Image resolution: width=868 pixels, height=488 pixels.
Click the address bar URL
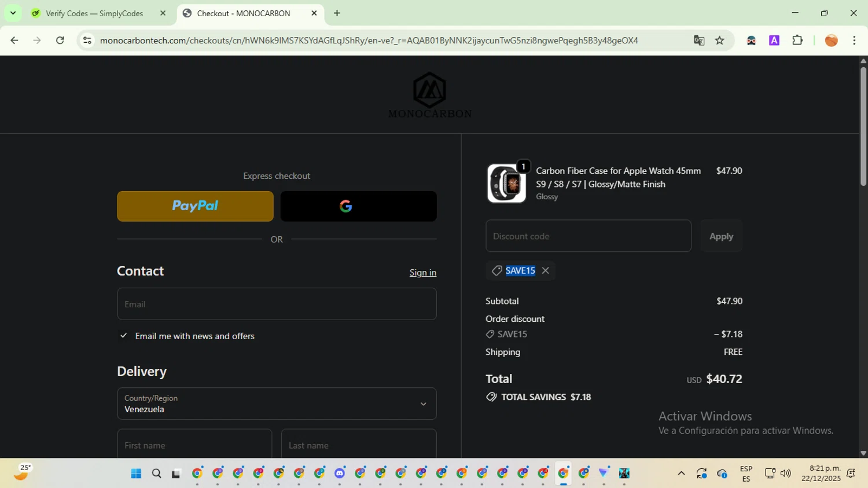(x=369, y=41)
